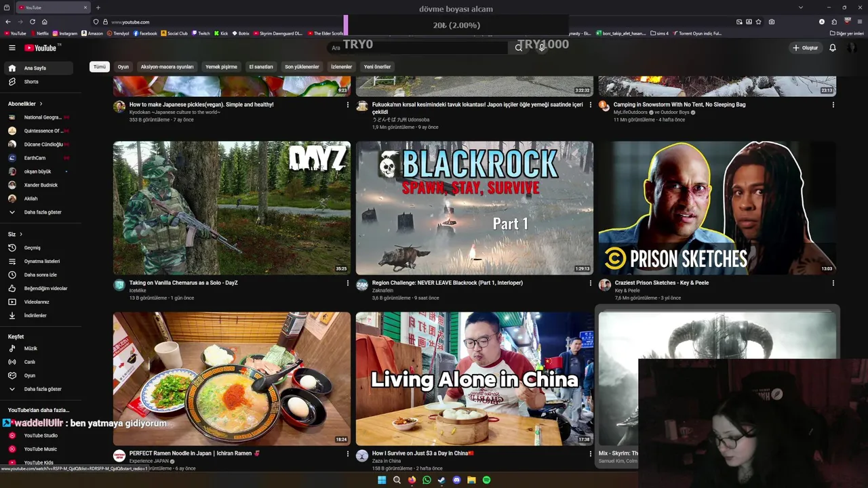Open the notifications bell
Screen dimensions: 868x488
[x=832, y=47]
